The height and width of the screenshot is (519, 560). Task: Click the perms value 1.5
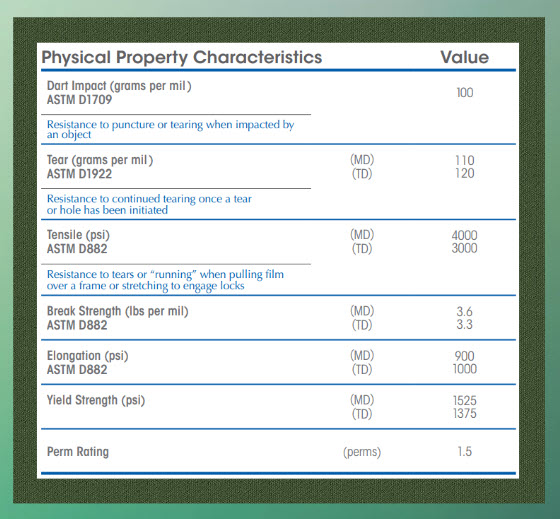(465, 451)
